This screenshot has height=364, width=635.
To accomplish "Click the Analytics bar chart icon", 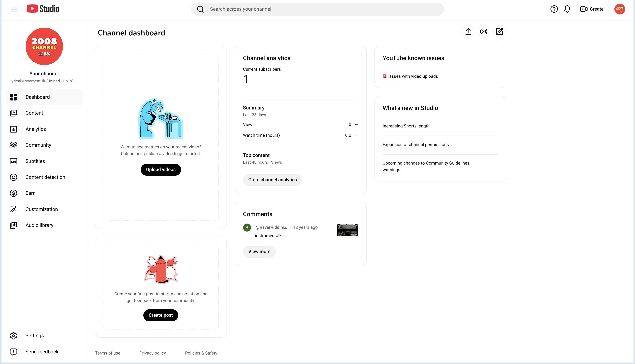I will 14,129.
